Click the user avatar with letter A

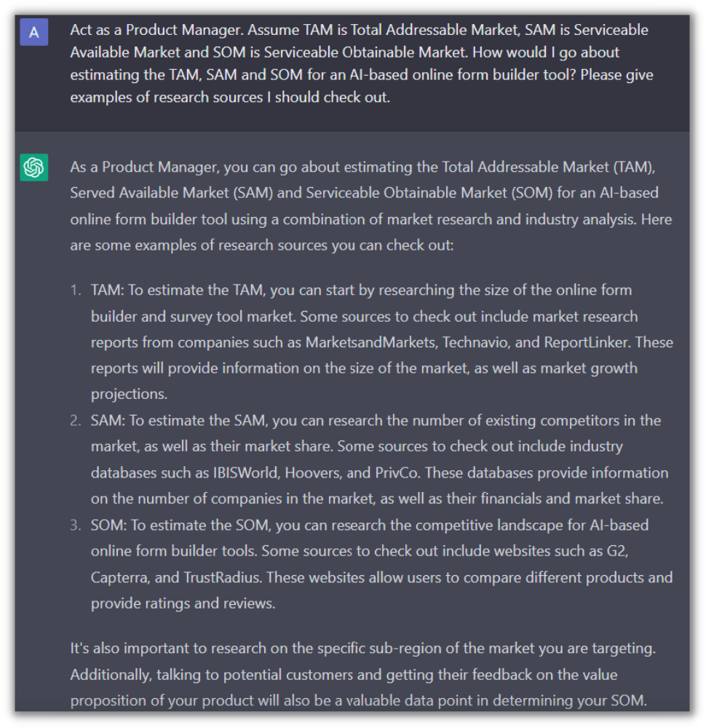(34, 33)
